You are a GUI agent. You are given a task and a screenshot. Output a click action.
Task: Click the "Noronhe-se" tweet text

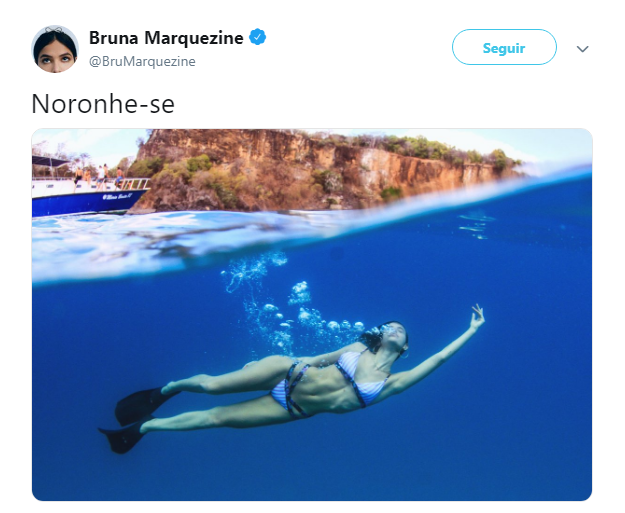103,104
